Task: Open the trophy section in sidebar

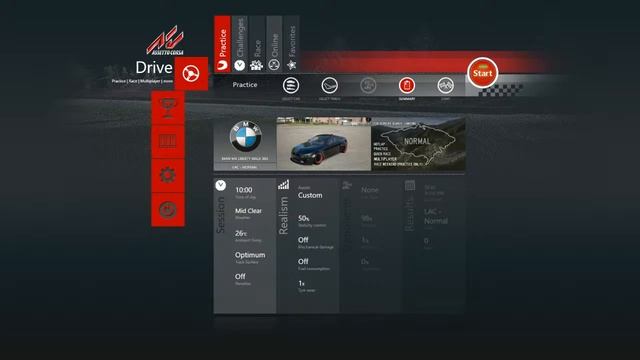Action: [168, 108]
